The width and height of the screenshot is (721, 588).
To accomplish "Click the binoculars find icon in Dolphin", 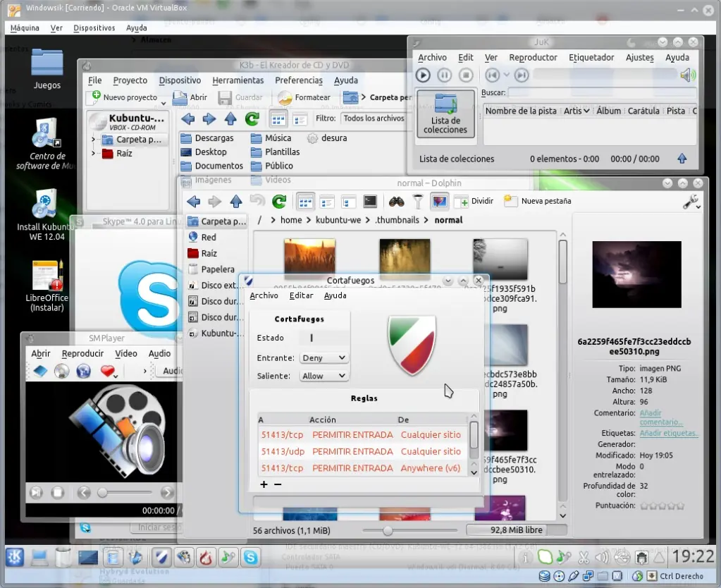I will click(x=396, y=202).
